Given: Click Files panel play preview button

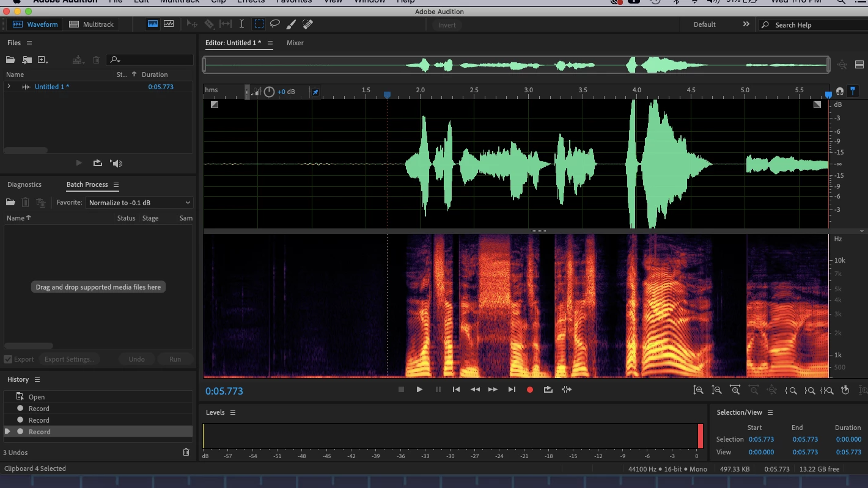Looking at the screenshot, I should pos(79,163).
